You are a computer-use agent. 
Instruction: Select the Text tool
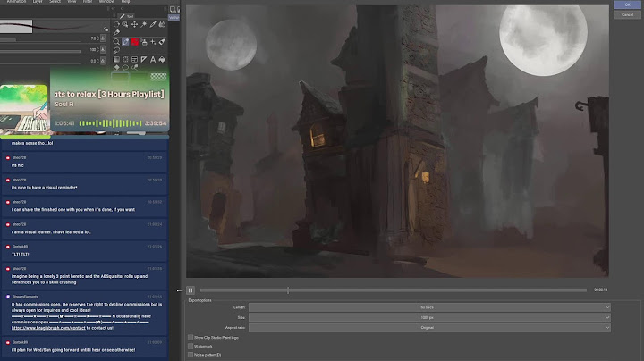tap(153, 60)
